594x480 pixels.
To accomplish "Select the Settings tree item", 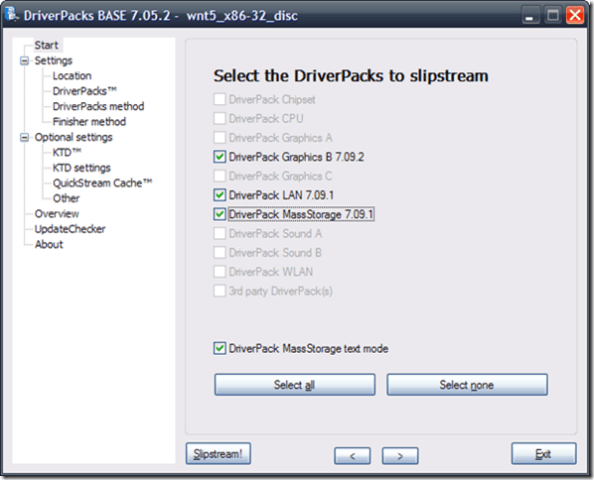I will (x=53, y=61).
